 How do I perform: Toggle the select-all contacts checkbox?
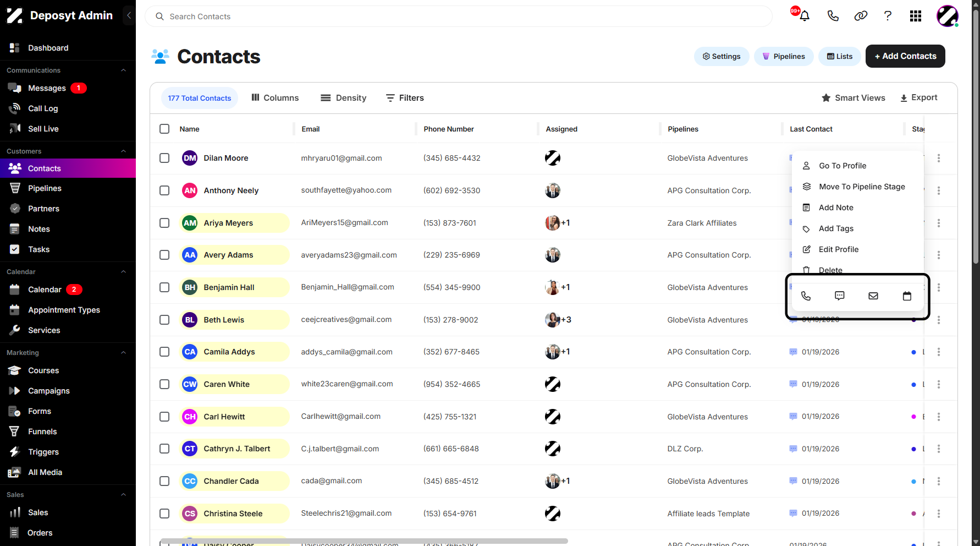click(x=164, y=129)
